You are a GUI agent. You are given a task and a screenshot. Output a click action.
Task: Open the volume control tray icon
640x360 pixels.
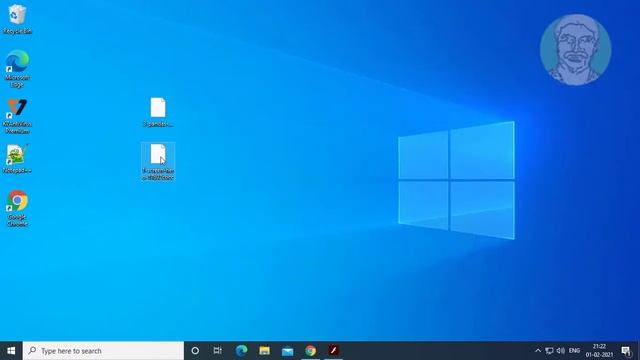pos(561,351)
